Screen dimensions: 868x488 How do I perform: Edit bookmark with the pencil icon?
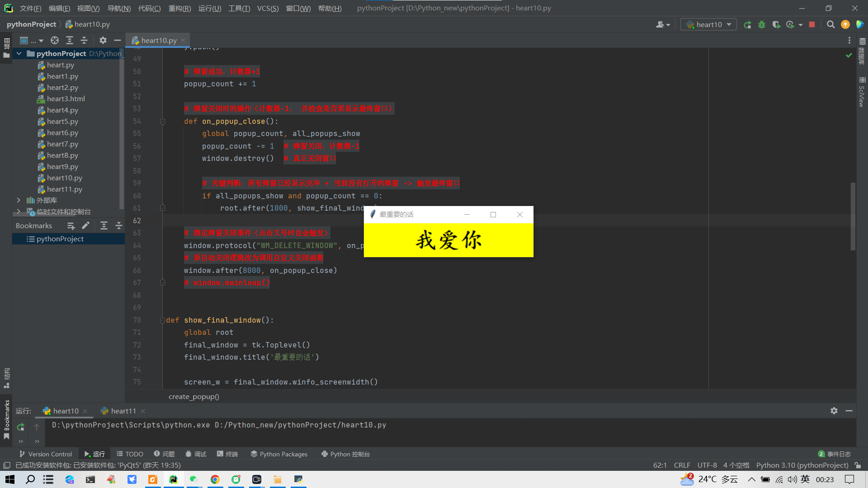coord(86,225)
